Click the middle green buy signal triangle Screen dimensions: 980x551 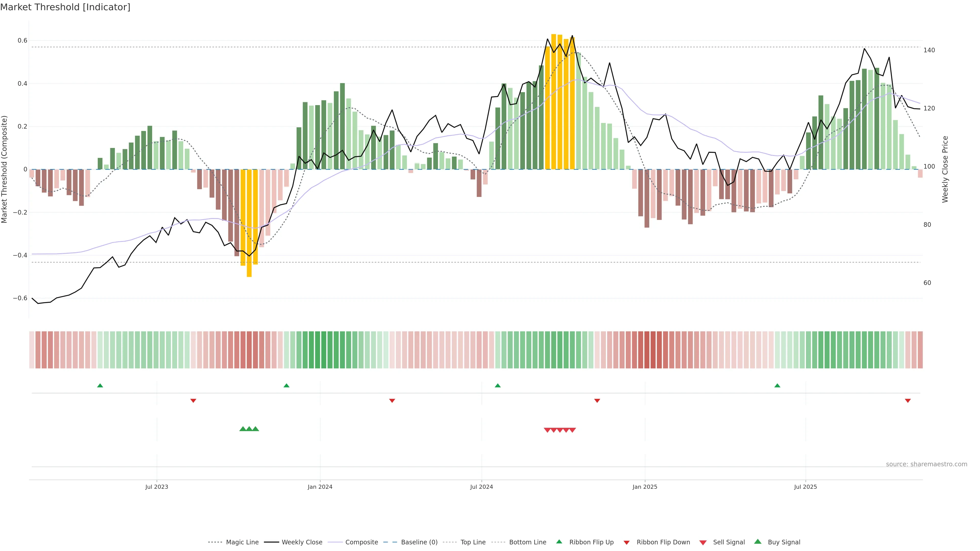(249, 429)
